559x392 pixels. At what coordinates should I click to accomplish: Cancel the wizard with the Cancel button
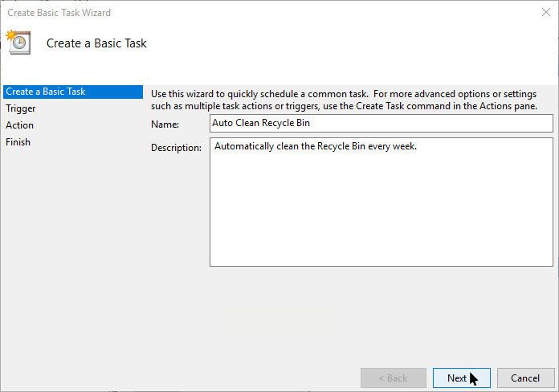pyautogui.click(x=525, y=378)
